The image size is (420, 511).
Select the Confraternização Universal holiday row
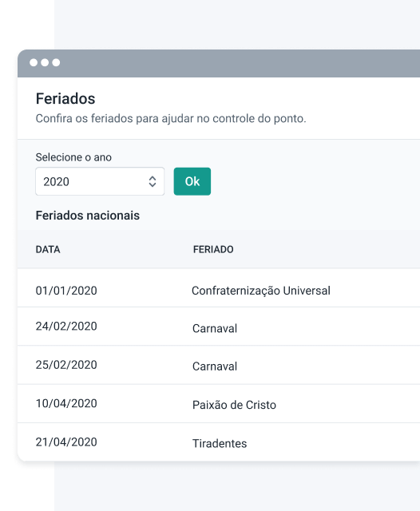[219, 288]
